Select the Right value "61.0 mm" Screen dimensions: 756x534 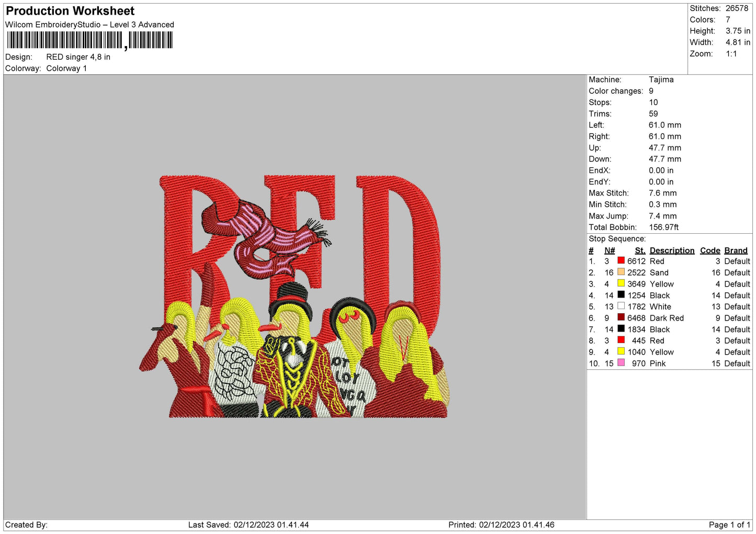pyautogui.click(x=665, y=137)
